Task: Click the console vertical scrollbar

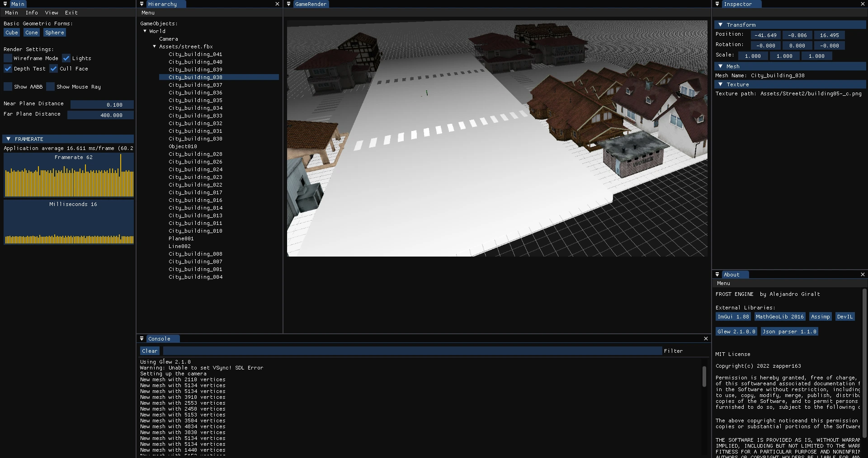Action: 704,377
